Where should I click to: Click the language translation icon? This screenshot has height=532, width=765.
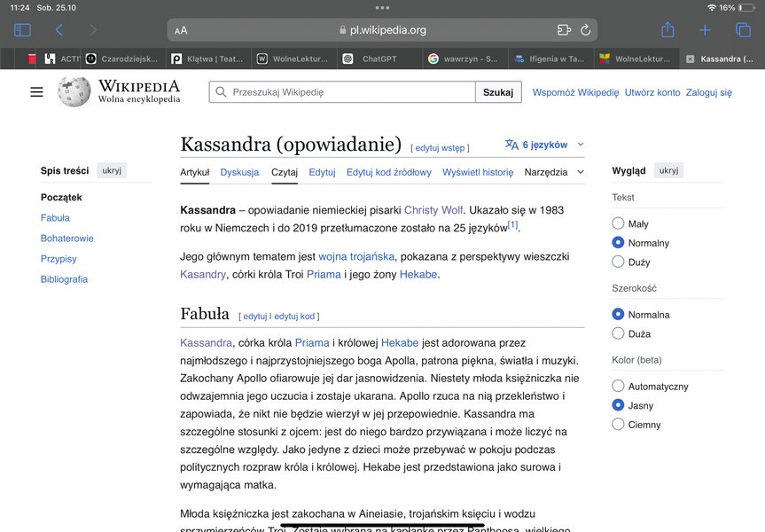click(511, 145)
